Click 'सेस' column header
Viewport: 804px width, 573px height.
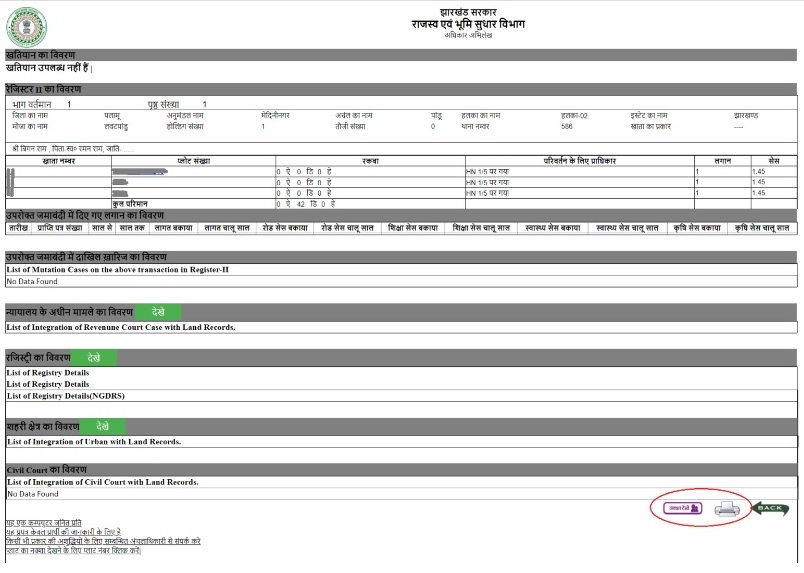[774, 161]
